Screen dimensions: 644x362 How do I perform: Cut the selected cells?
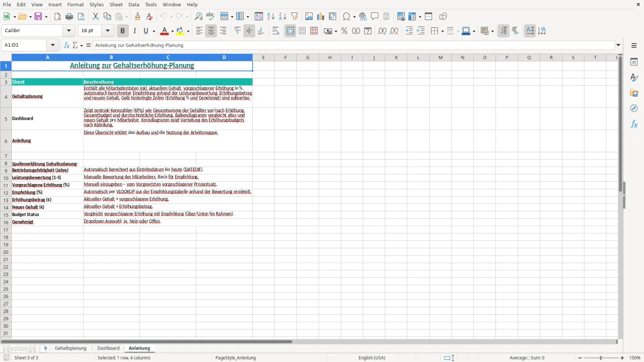point(96,17)
